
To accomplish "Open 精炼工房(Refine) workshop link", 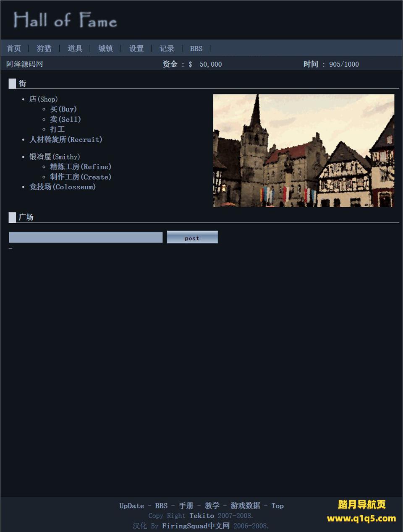I will (81, 167).
